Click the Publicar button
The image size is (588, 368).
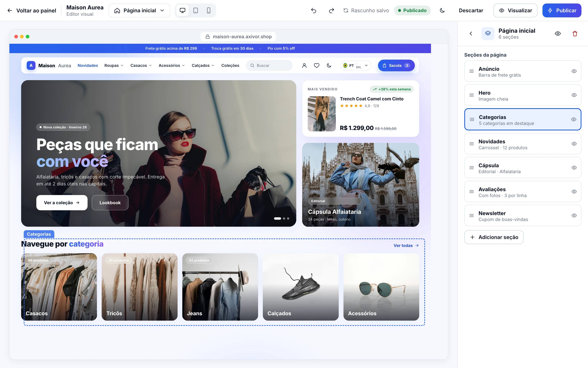(562, 10)
